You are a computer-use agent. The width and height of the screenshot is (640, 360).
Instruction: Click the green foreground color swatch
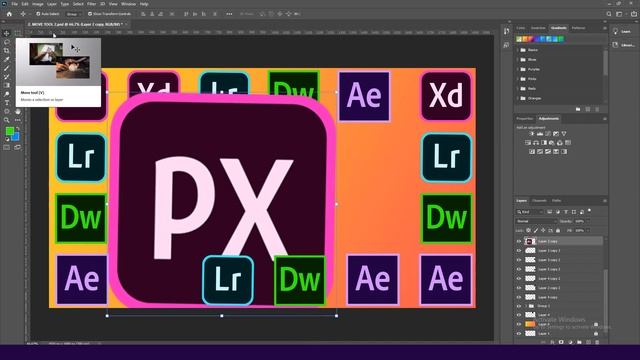(9, 131)
